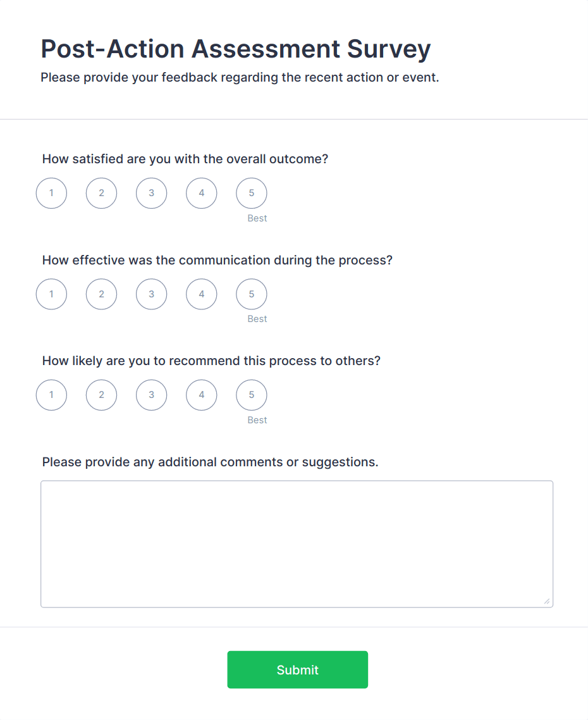Select 5 (Best) for communication effectiveness

pos(251,294)
